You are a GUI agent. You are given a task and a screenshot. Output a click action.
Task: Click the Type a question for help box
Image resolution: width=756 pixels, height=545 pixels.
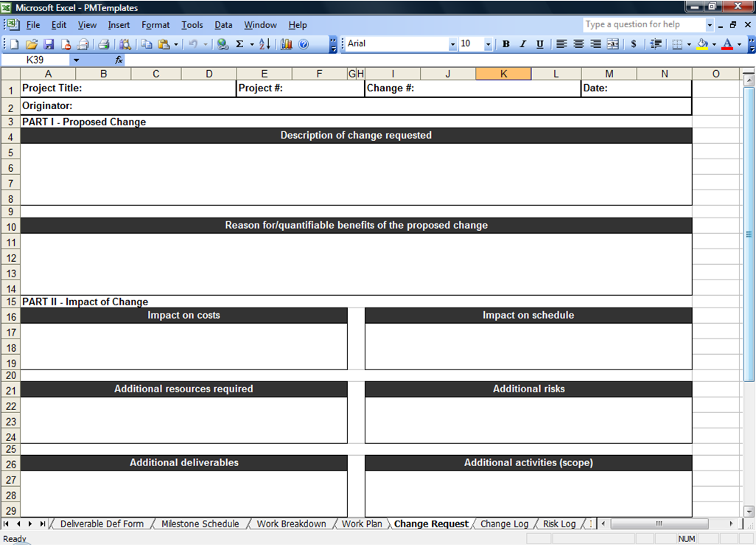[644, 24]
